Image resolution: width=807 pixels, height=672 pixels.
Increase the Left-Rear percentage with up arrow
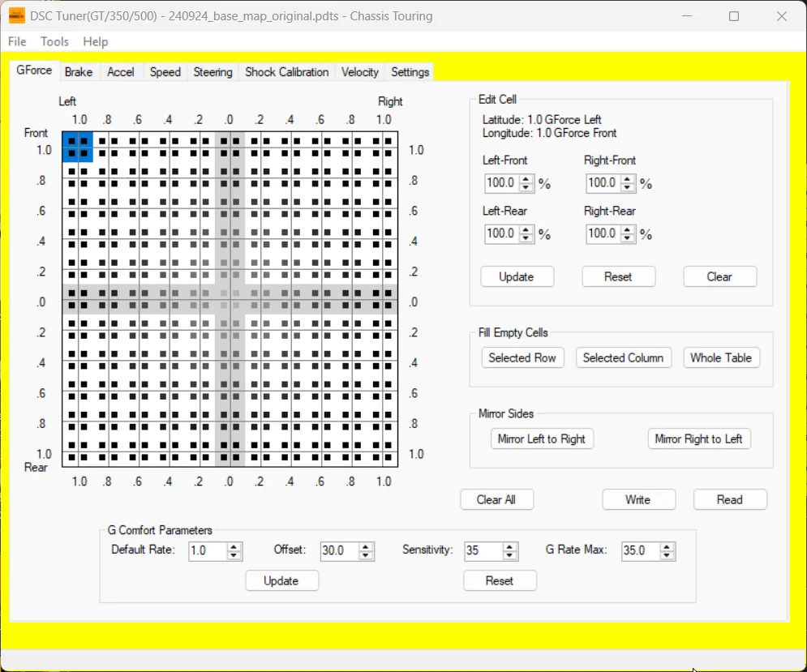(526, 230)
